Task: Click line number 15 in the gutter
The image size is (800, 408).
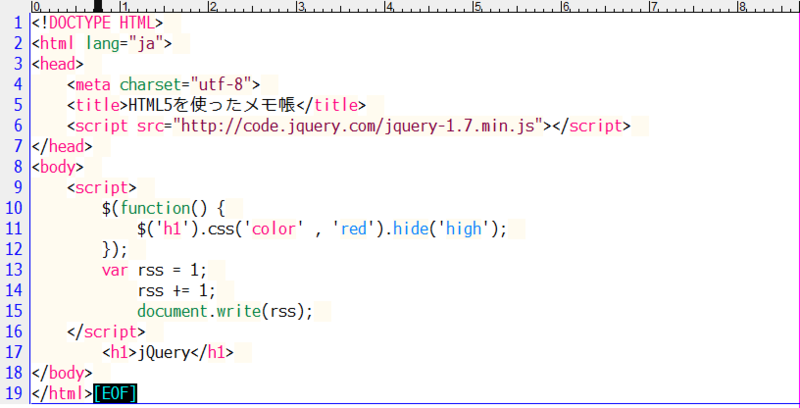Action: 14,311
